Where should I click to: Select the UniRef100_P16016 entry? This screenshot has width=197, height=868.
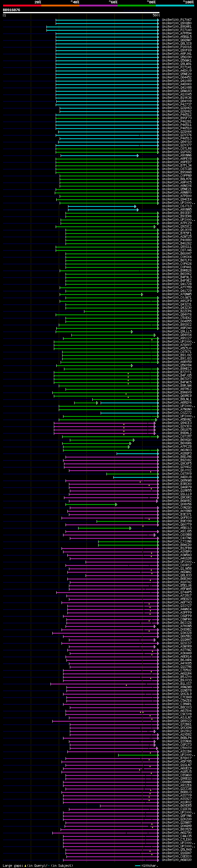(x=177, y=47)
